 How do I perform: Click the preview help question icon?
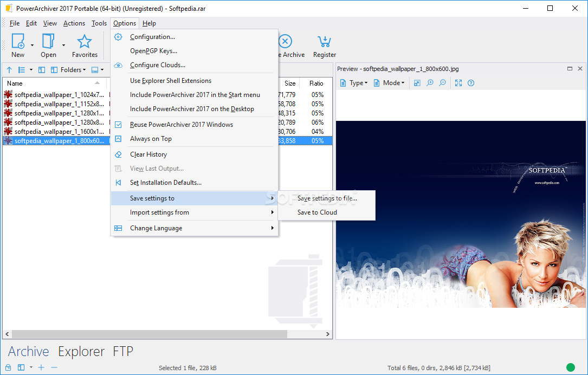(471, 83)
